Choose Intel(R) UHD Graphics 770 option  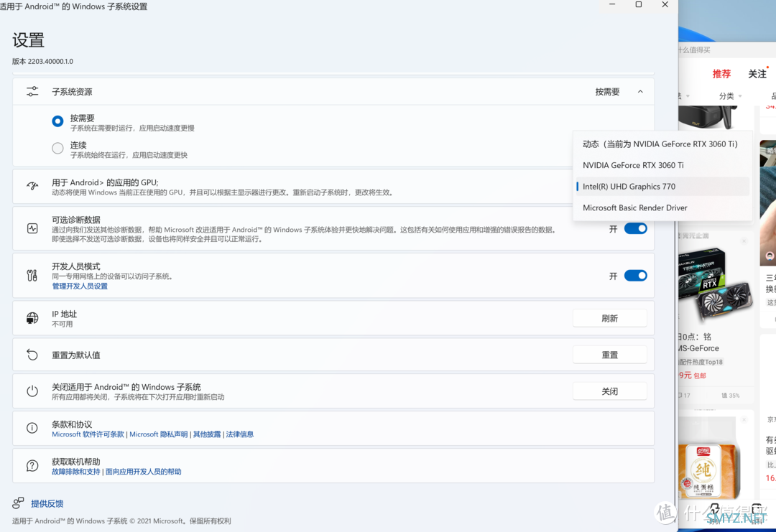(x=629, y=187)
